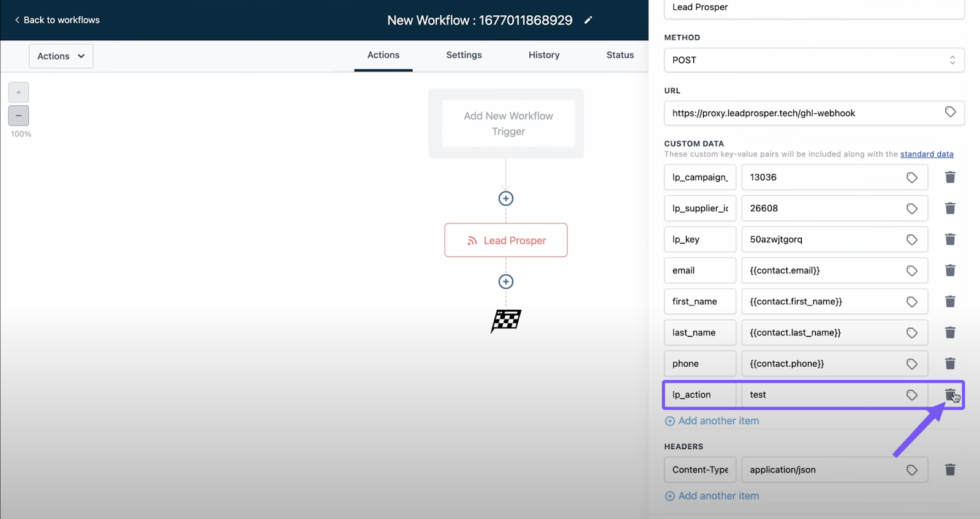The height and width of the screenshot is (519, 980).
Task: Open tag picker for lp_action test value
Action: click(912, 395)
